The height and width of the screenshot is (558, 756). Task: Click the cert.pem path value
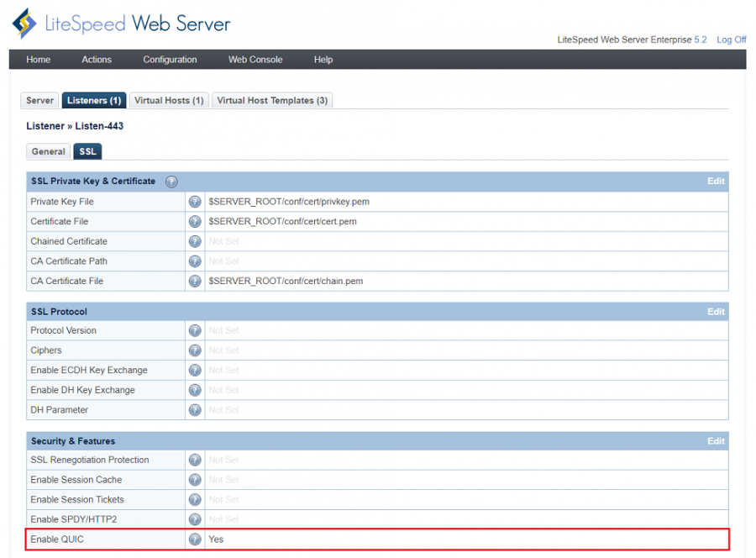(282, 221)
